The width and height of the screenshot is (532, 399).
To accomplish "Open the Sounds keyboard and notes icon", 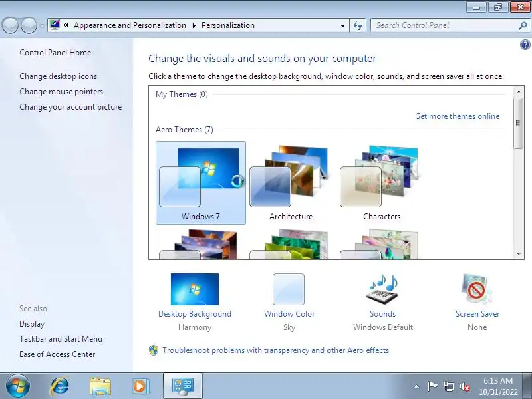I will [382, 289].
